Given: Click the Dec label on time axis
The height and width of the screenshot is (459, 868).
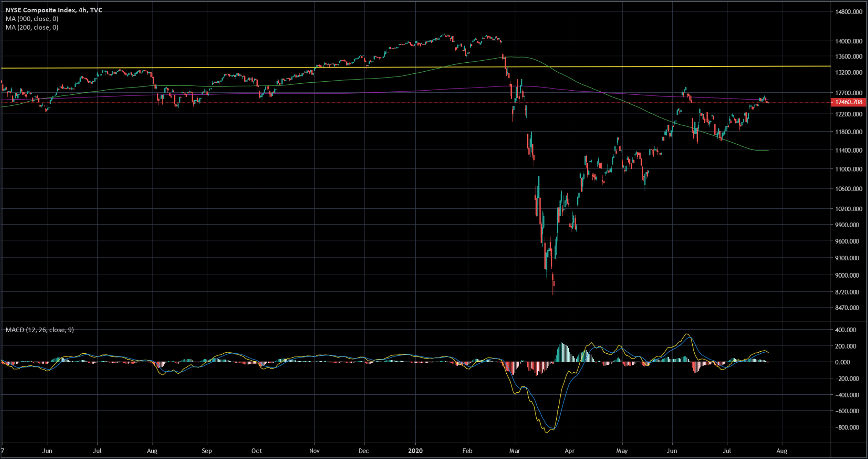Looking at the screenshot, I should (364, 451).
